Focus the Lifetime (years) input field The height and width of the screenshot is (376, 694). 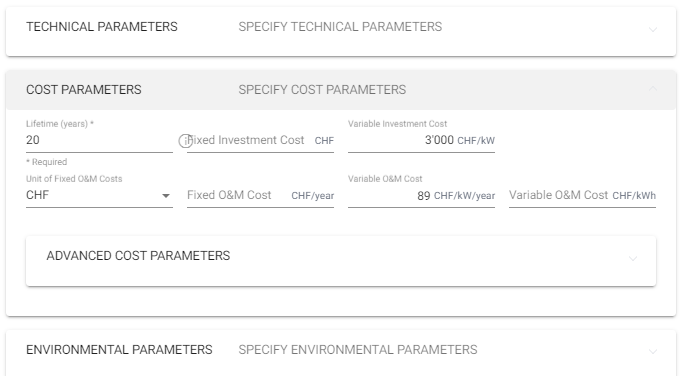click(99, 140)
